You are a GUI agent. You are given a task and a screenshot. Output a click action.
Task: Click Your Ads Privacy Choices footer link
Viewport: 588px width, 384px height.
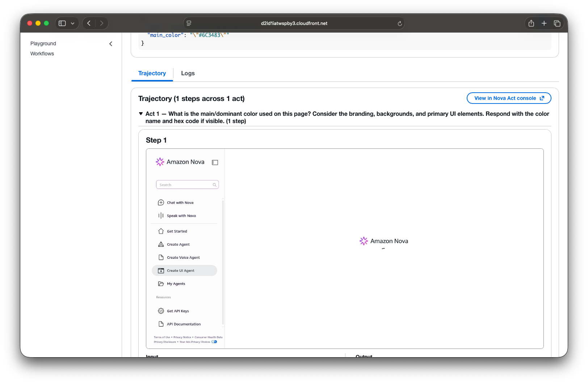click(x=195, y=342)
